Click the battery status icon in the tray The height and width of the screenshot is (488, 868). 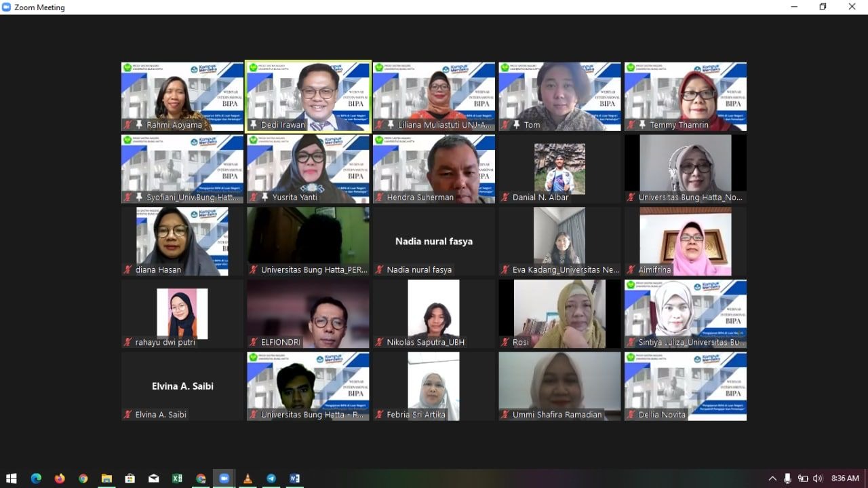802,478
